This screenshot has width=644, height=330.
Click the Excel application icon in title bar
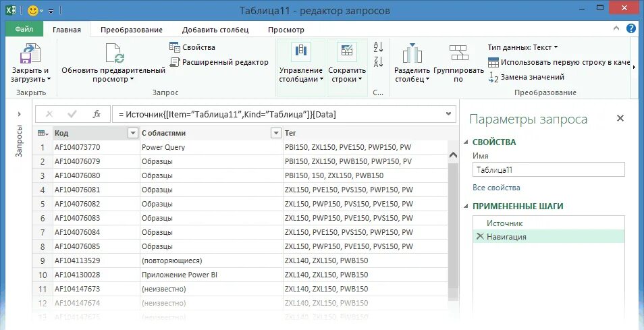pyautogui.click(x=11, y=11)
